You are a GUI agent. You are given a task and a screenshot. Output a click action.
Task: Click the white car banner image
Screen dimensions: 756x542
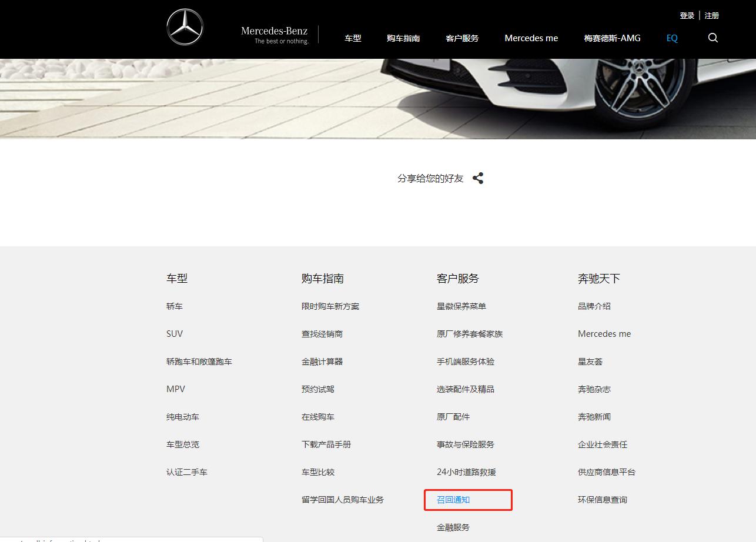378,99
